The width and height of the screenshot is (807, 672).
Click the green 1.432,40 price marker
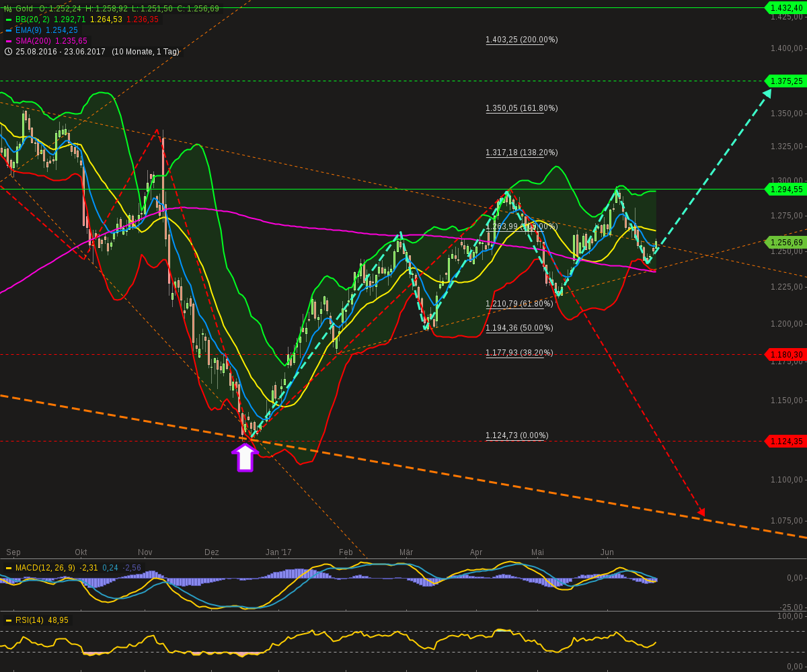pyautogui.click(x=785, y=9)
